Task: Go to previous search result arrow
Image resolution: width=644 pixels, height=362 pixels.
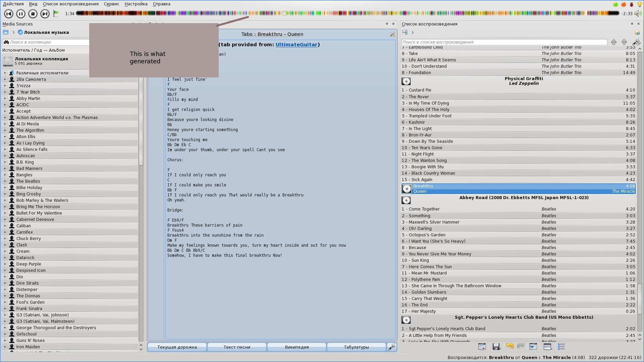Action: pyautogui.click(x=613, y=42)
